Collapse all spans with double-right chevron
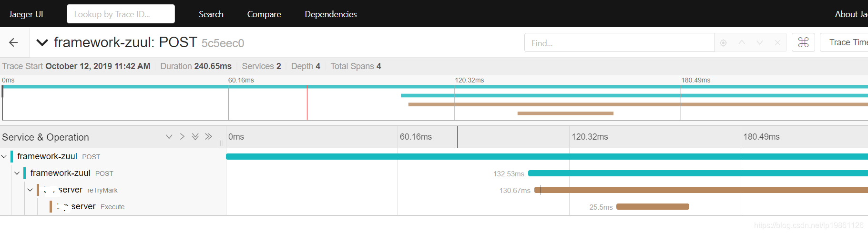The image size is (868, 234). 208,137
